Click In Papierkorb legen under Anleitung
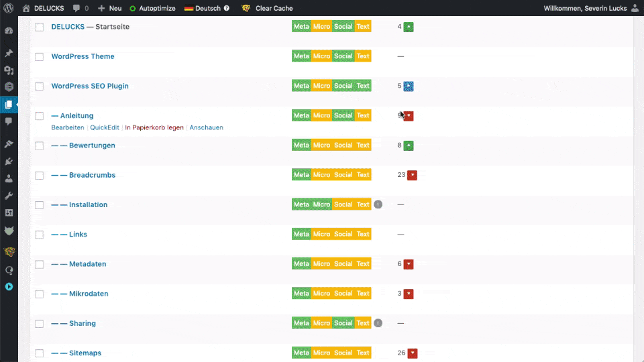 pos(154,127)
